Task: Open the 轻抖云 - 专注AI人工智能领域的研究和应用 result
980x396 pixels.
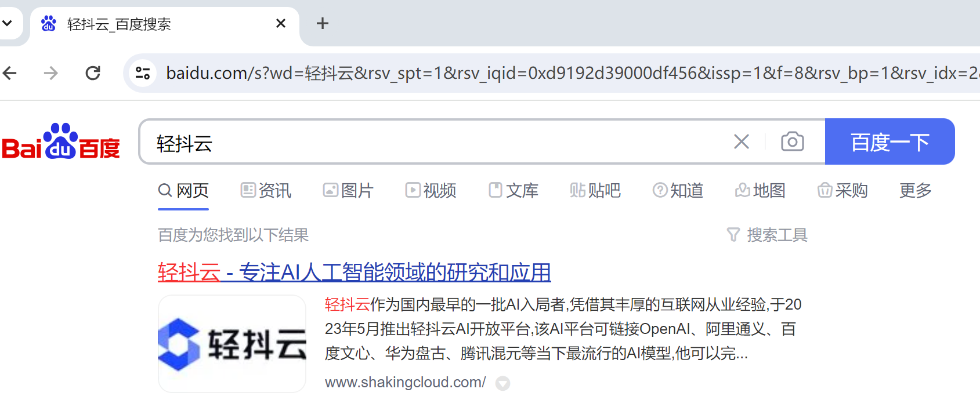Action: pyautogui.click(x=355, y=272)
